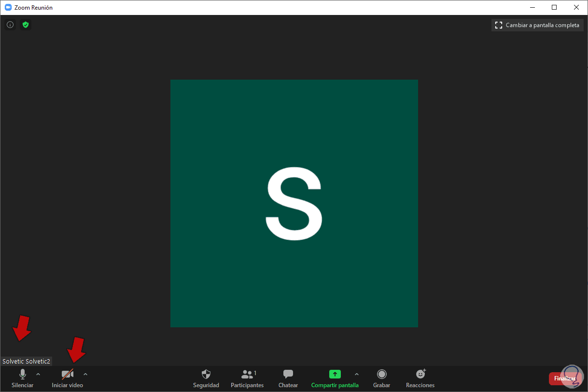Click Zoom logo in title bar
Image resolution: width=588 pixels, height=392 pixels.
(x=8, y=7)
